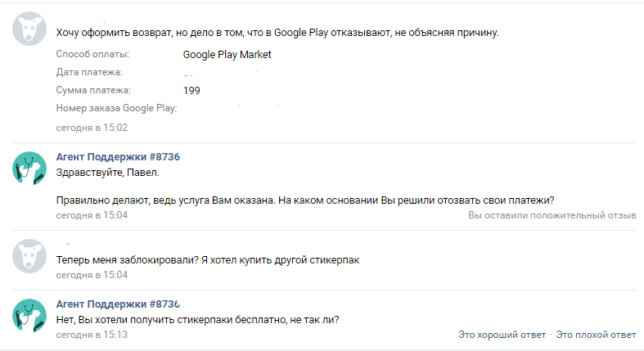This screenshot has width=644, height=351.
Task: Click the сегодня в 15:13 timestamp
Action: point(92,335)
